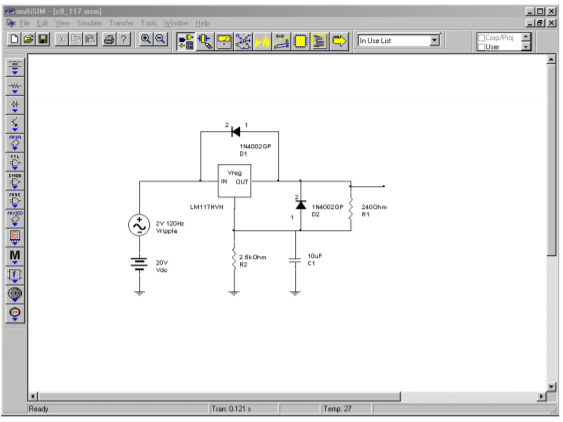Click the database list down arrow
The width and height of the screenshot is (563, 422).
526,47
